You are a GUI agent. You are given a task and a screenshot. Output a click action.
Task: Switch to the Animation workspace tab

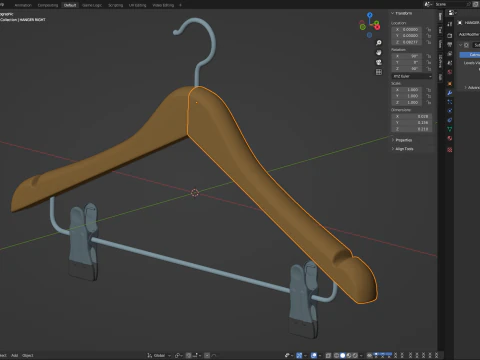[x=23, y=5]
